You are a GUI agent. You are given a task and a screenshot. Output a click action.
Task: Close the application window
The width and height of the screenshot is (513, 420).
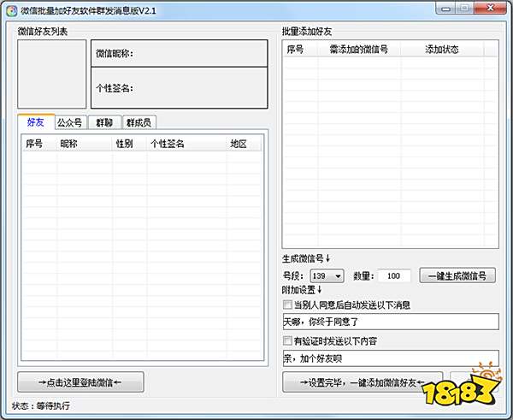(x=490, y=9)
